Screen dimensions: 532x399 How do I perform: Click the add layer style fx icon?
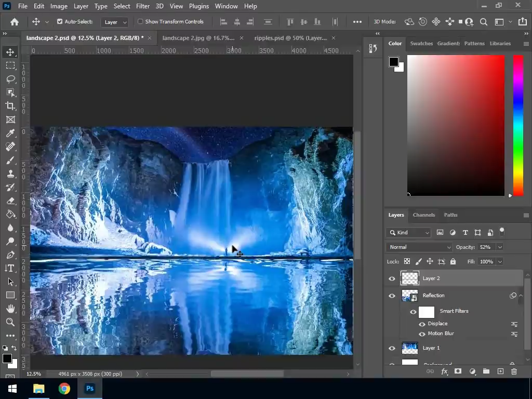tap(444, 371)
